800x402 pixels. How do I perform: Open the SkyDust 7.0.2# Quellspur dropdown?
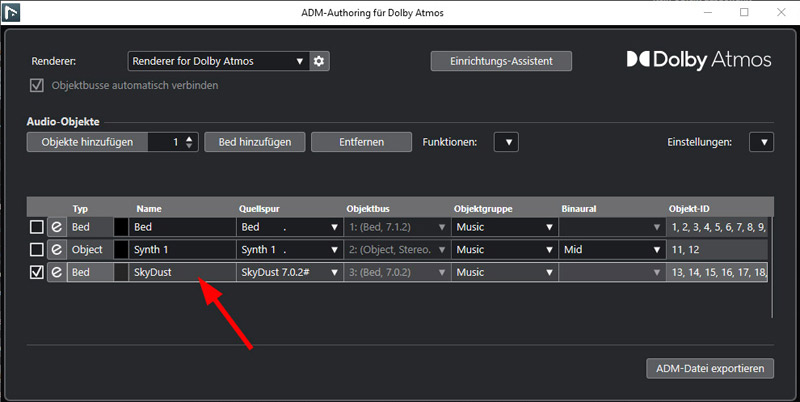[x=287, y=271]
